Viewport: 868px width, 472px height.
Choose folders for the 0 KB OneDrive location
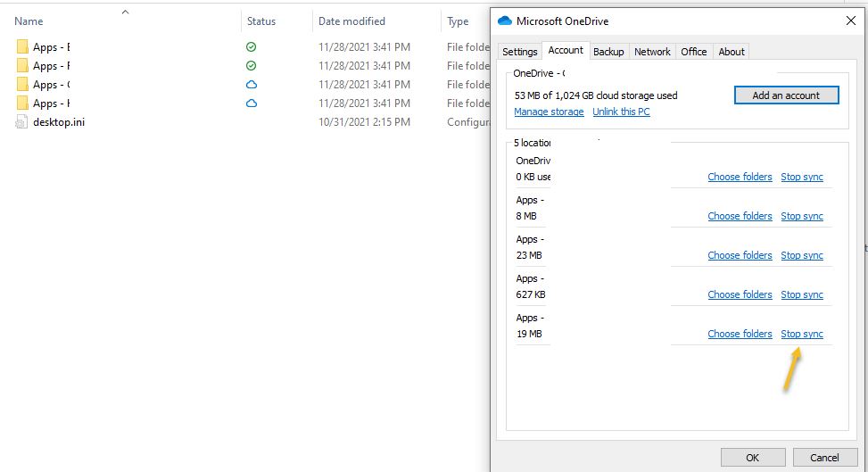(740, 177)
